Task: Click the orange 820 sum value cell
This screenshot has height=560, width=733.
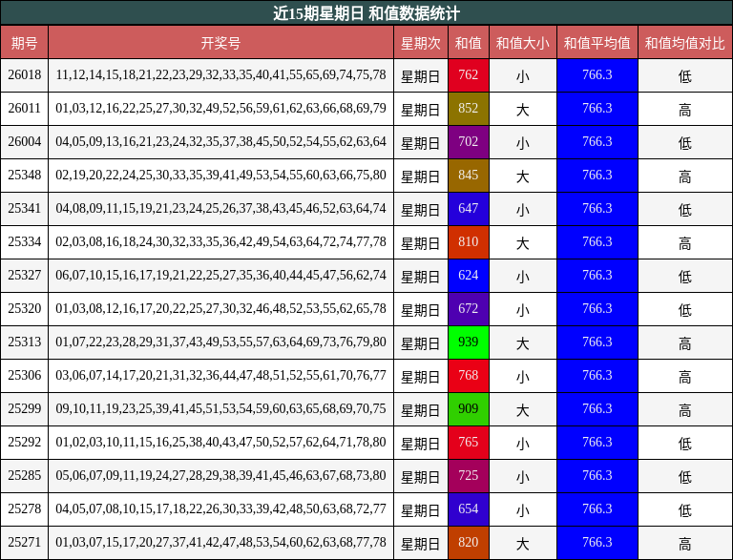Action: [469, 543]
